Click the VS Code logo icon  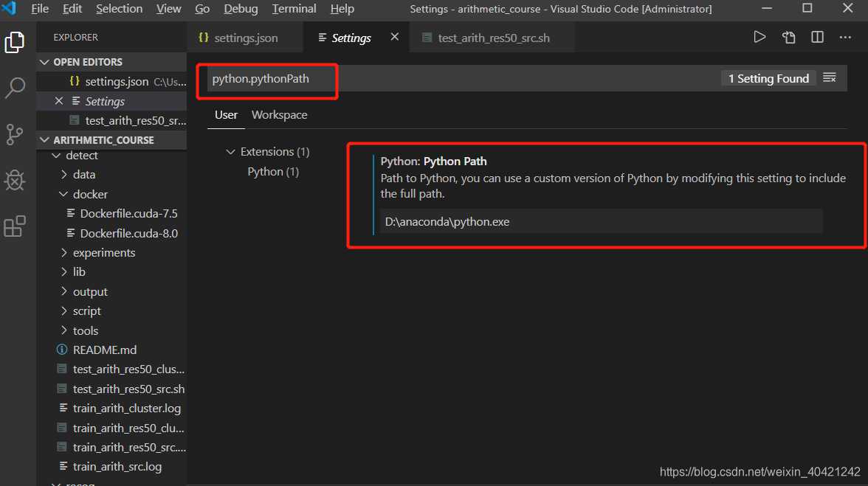[x=10, y=8]
